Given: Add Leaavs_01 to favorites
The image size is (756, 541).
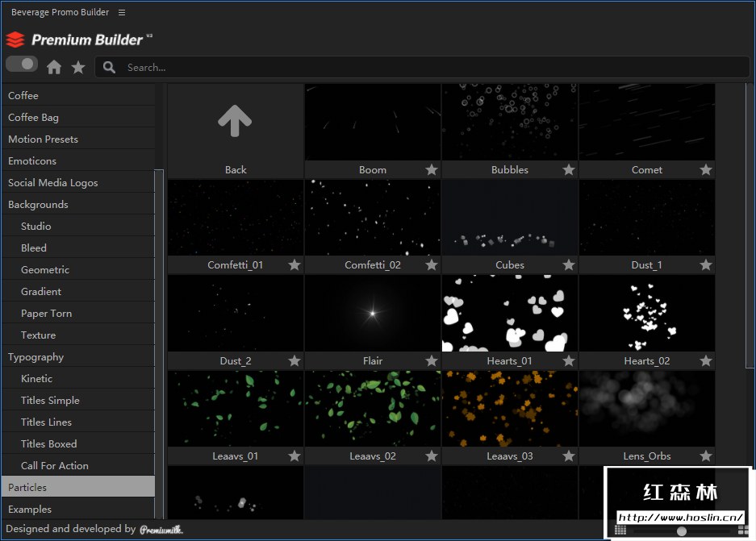Looking at the screenshot, I should point(294,456).
